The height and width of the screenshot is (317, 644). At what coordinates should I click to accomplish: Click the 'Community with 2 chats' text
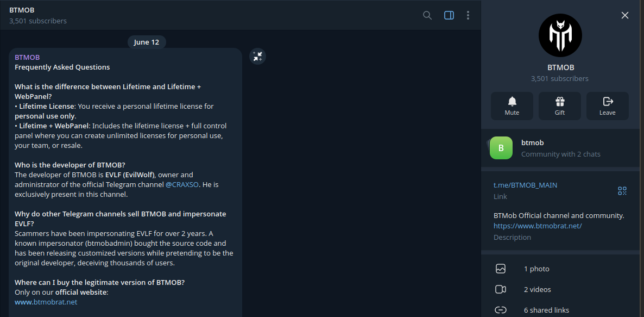click(x=560, y=154)
